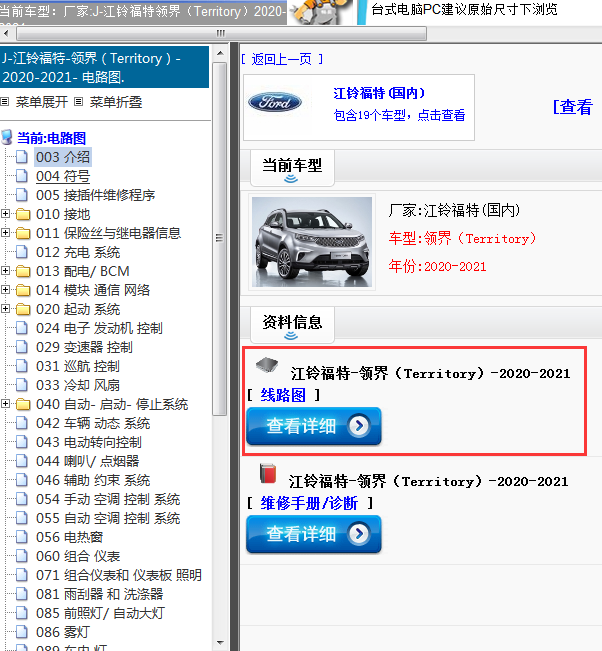Click the computer icon beside 当前:电路图

click(7, 137)
